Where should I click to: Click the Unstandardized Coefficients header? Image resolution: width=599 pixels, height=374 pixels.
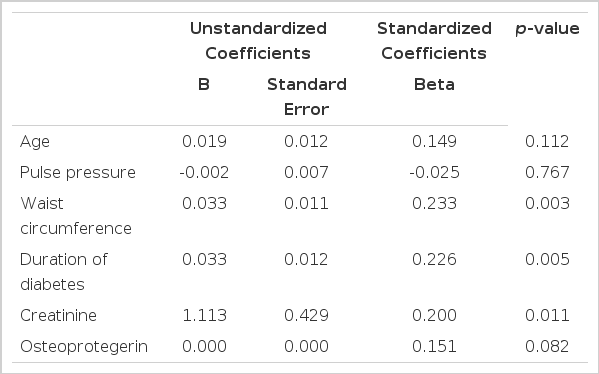pyautogui.click(x=258, y=40)
